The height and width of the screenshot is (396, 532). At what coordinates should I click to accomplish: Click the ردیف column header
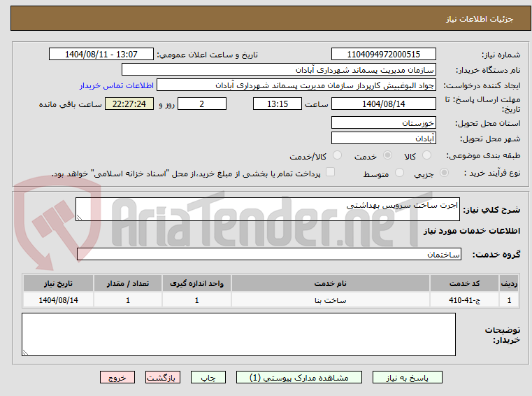click(x=509, y=283)
